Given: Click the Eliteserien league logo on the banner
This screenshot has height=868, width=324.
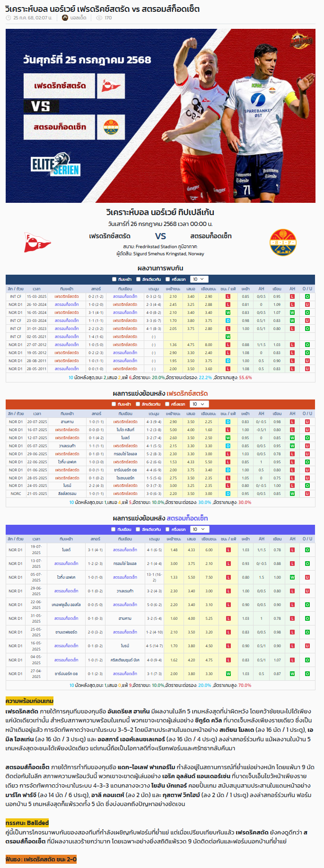Looking at the screenshot, I should point(55,164).
